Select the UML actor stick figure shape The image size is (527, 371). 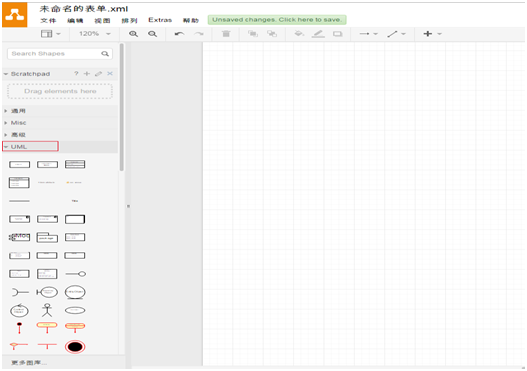pos(47,310)
